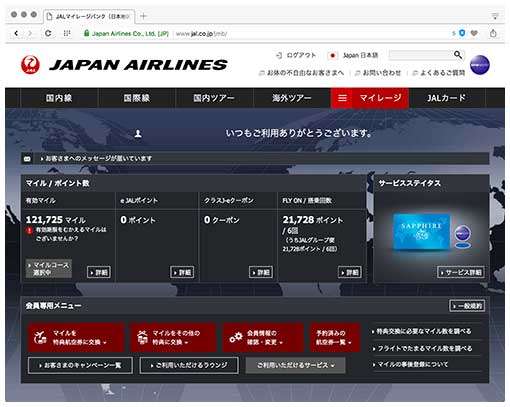The height and width of the screenshot is (407, 510).
Task: Open the 海外ツアー menu
Action: [x=292, y=98]
